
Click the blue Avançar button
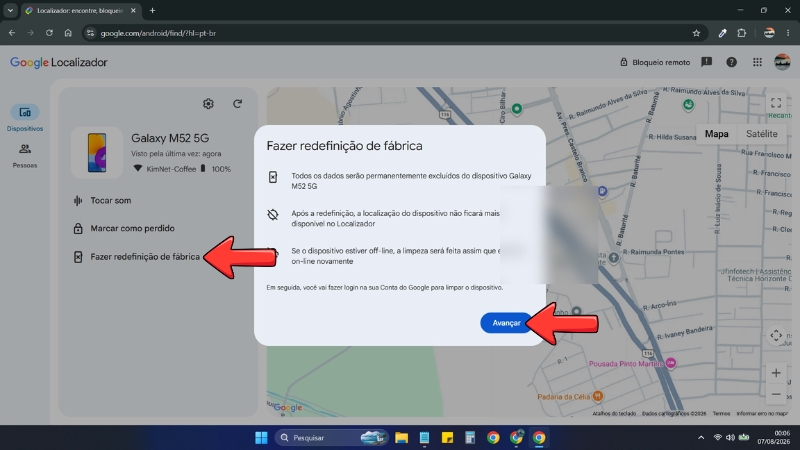pyautogui.click(x=506, y=323)
